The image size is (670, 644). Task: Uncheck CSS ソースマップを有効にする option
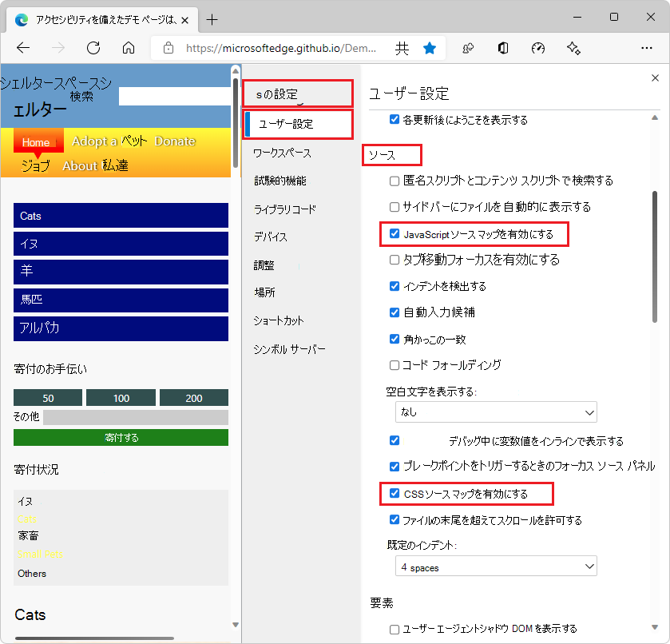click(x=394, y=493)
